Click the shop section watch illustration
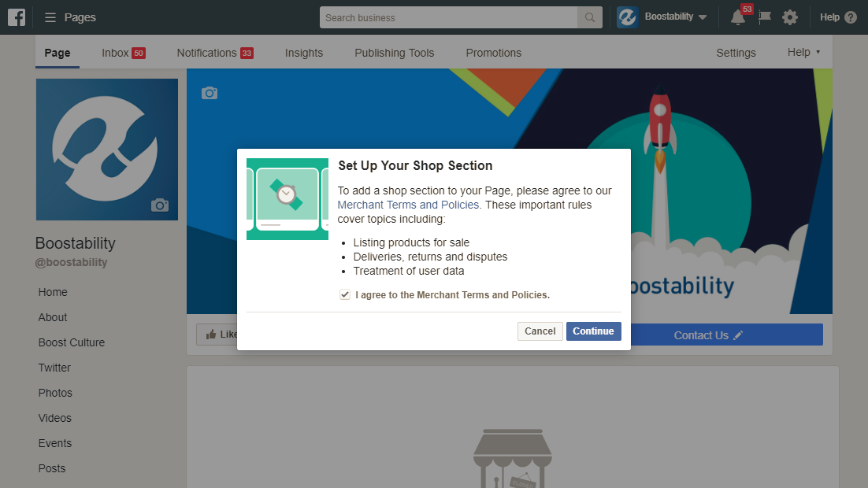The height and width of the screenshot is (488, 868). 287,199
